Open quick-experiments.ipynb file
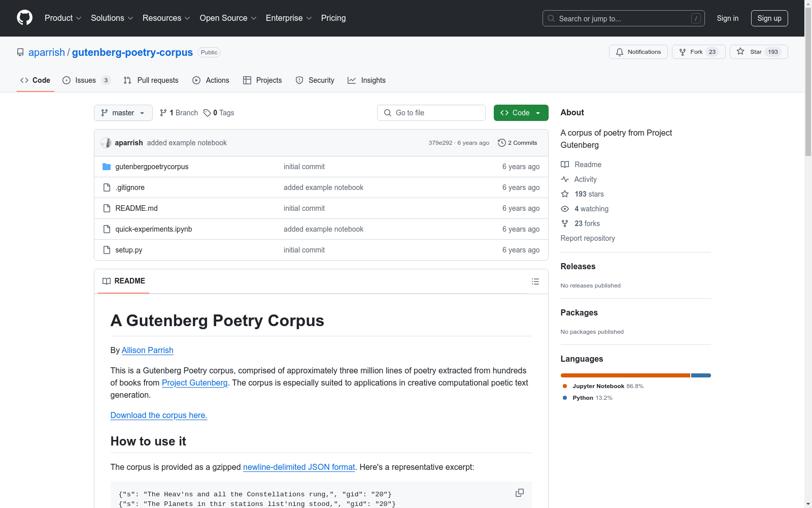Screen dimensions: 812x508 click(x=154, y=229)
